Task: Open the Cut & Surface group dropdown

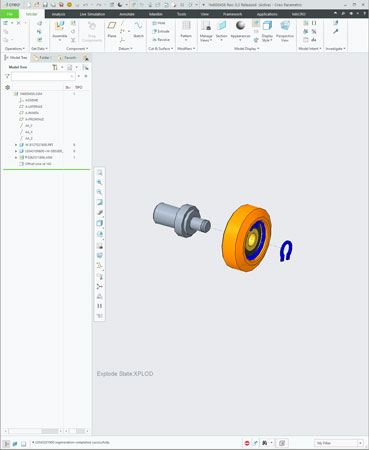Action: pos(161,49)
